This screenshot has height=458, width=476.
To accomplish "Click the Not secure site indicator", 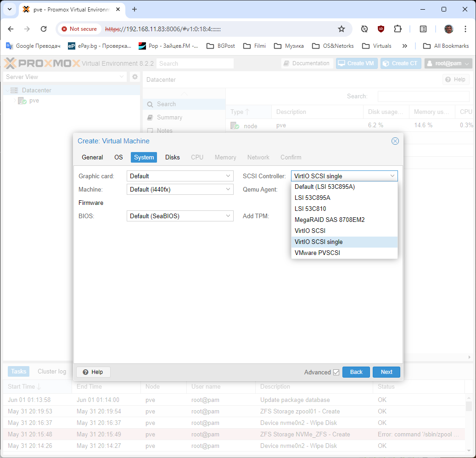I will (x=79, y=29).
